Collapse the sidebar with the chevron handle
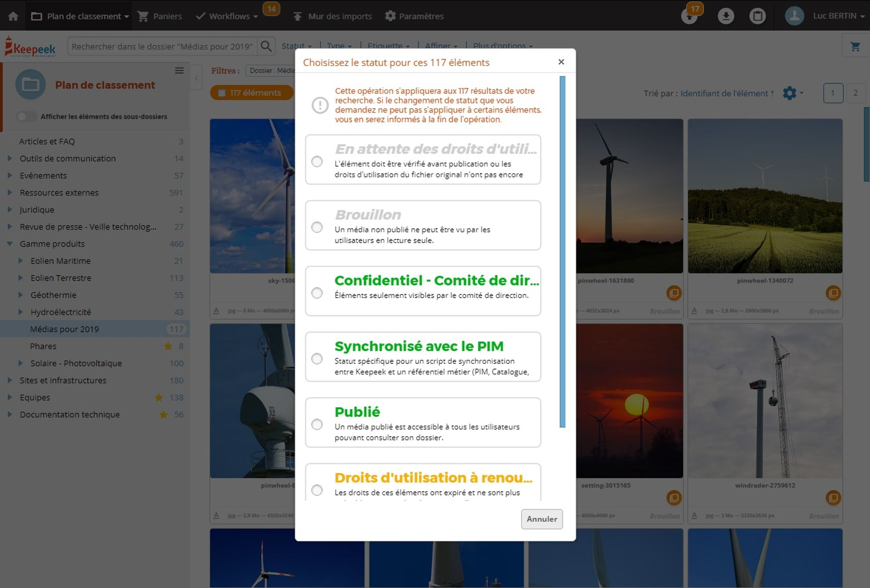 pos(197,78)
